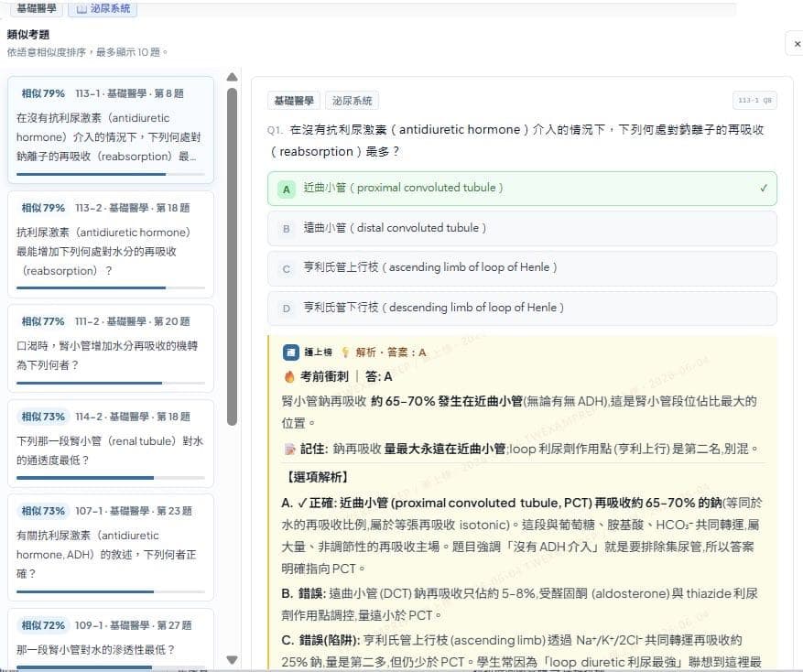Open similar question 109-1 基礎醫學 第27題
Viewport: 803px width, 672px height.
[x=111, y=639]
